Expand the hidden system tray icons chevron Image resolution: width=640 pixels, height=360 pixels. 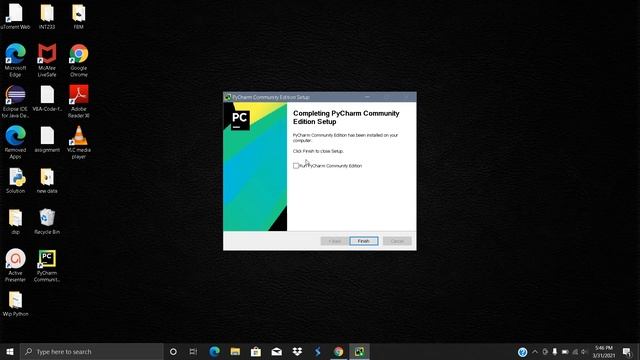pos(535,352)
